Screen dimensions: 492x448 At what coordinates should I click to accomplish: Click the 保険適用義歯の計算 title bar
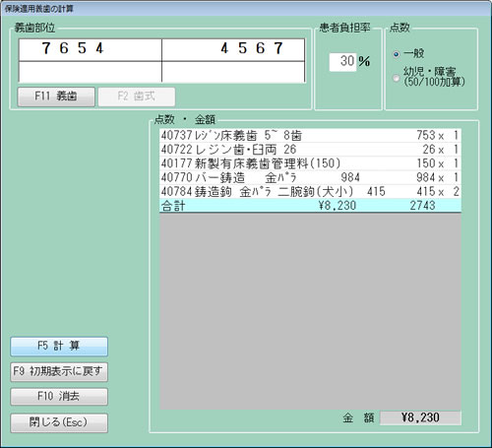point(246,8)
